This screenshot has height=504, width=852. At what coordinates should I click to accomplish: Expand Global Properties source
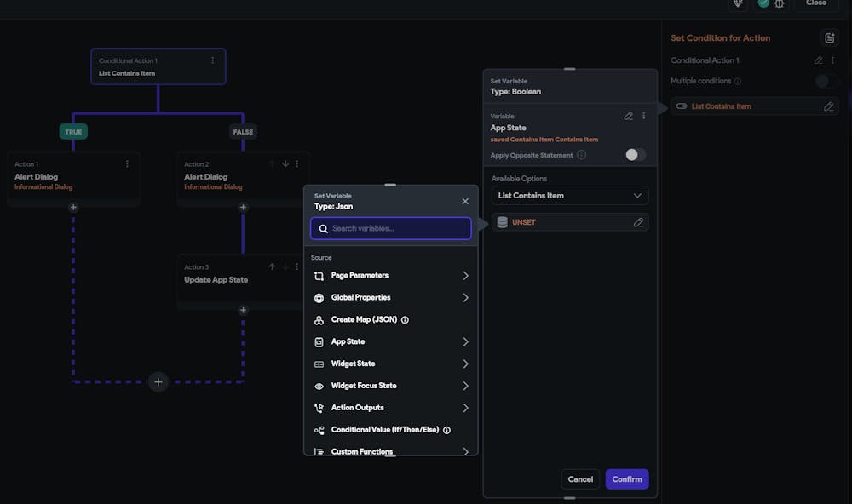(x=391, y=298)
